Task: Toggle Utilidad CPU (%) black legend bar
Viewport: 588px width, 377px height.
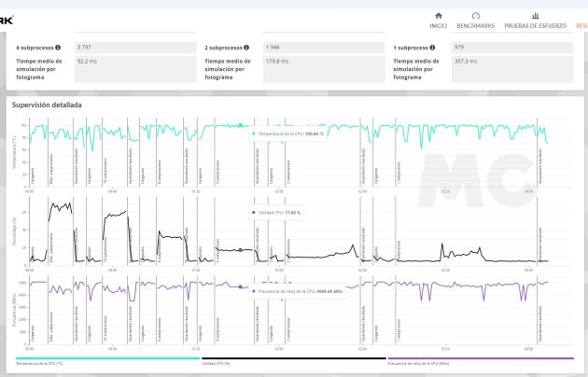Action: coord(294,358)
